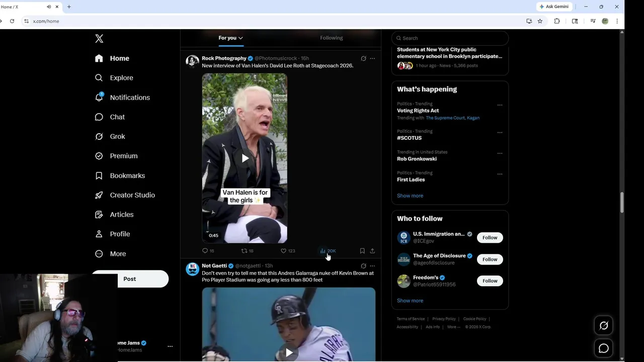The width and height of the screenshot is (644, 362).
Task: Open the Explore page
Action: click(x=114, y=78)
